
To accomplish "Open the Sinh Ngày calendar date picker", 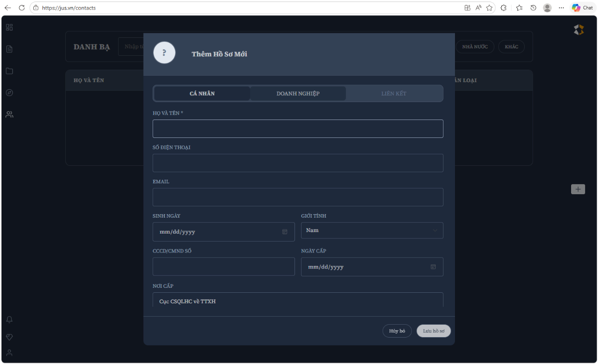I will [x=285, y=232].
